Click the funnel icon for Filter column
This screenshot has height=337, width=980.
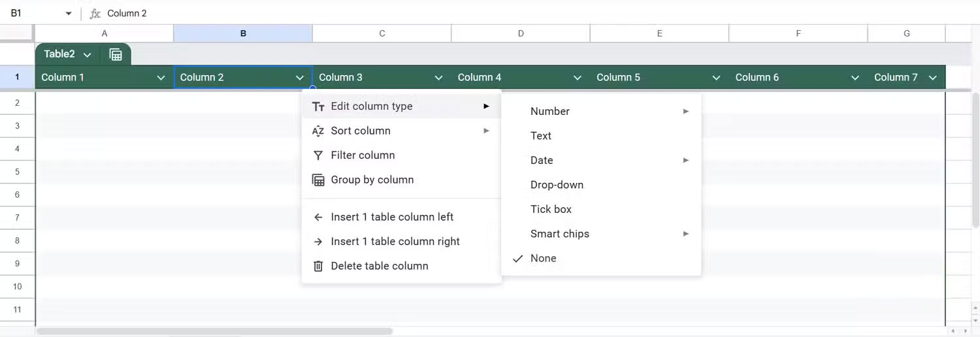pos(318,155)
